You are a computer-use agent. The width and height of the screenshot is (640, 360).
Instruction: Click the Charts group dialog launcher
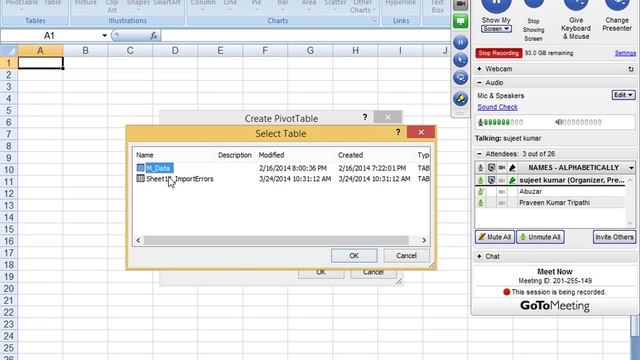pyautogui.click(x=374, y=20)
